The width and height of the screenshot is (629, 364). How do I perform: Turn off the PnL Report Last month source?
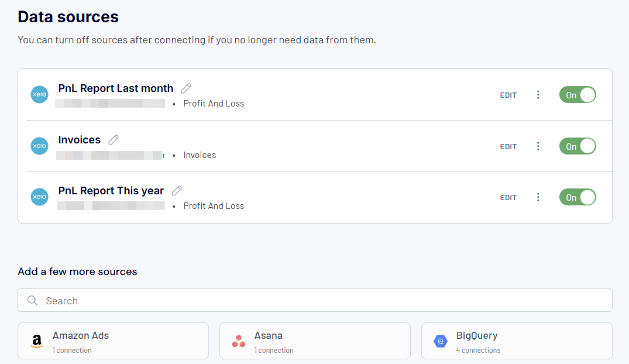pyautogui.click(x=578, y=95)
